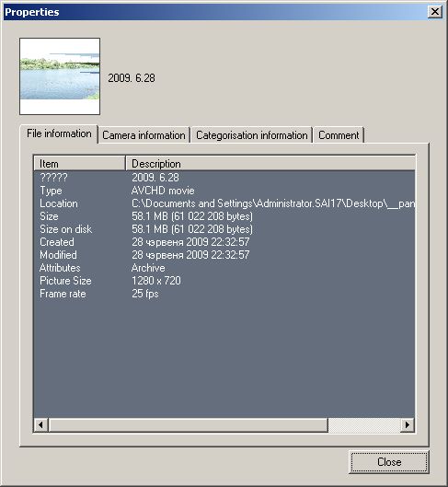Select the Created date row
Viewport: 448px width, 487px height.
click(x=224, y=242)
